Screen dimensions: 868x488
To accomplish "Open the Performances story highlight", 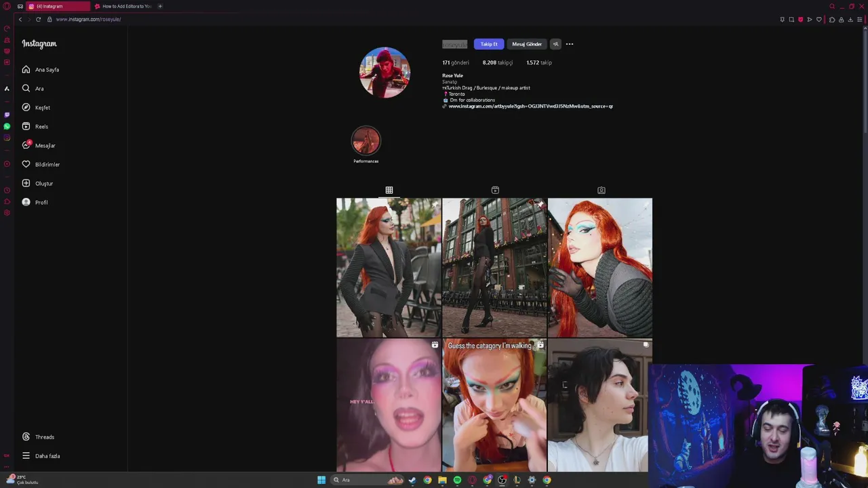I will pos(366,144).
